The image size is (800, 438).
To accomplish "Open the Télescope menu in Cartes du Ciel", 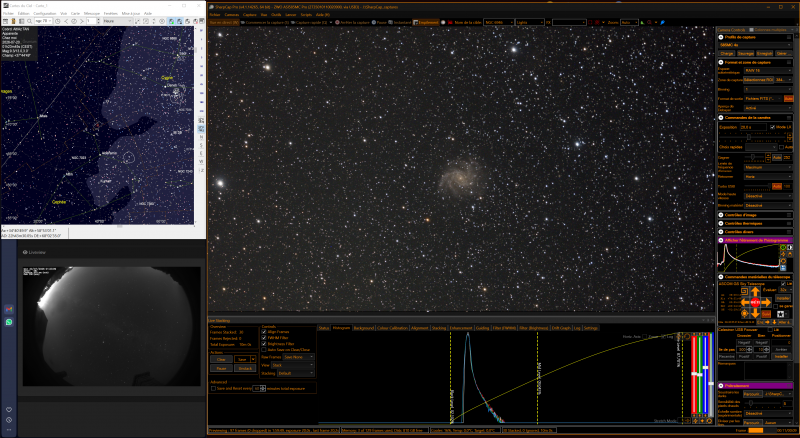I will click(92, 13).
